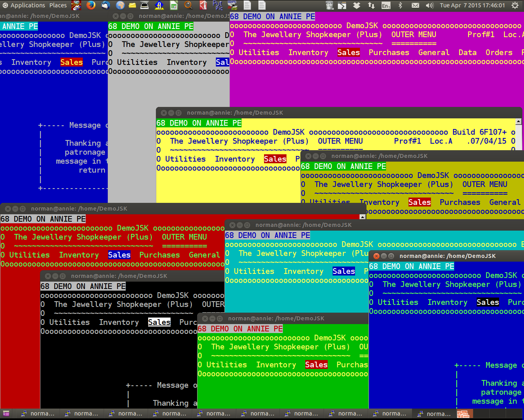
Task: Select Inventory in the red terminal menu
Action: [79, 255]
